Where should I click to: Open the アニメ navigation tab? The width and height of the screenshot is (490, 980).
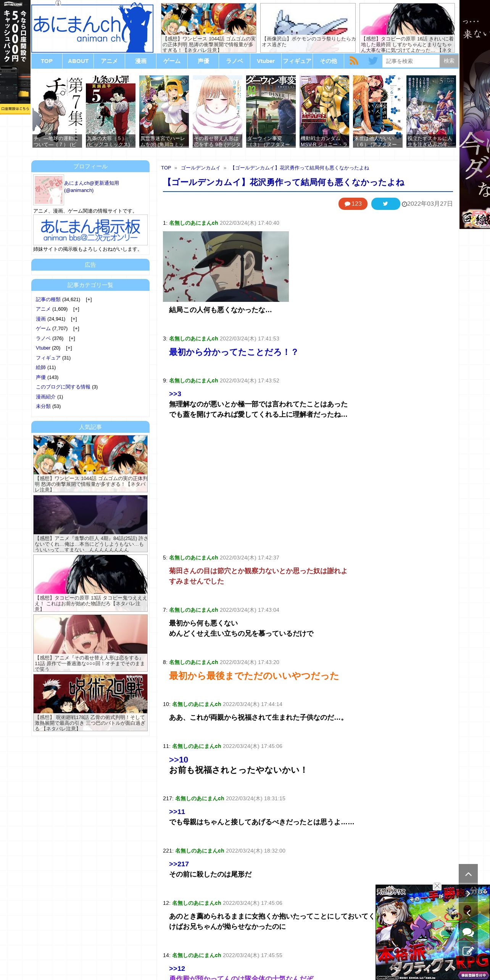110,61
